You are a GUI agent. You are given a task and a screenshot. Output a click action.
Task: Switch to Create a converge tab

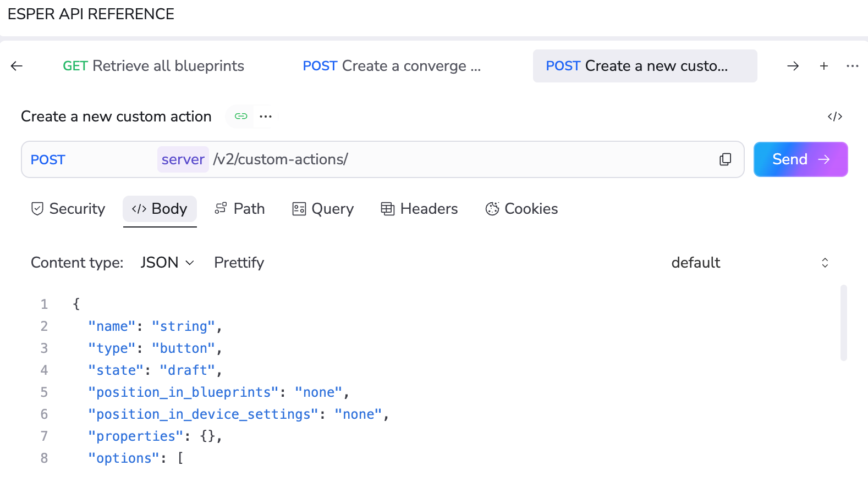tap(392, 66)
